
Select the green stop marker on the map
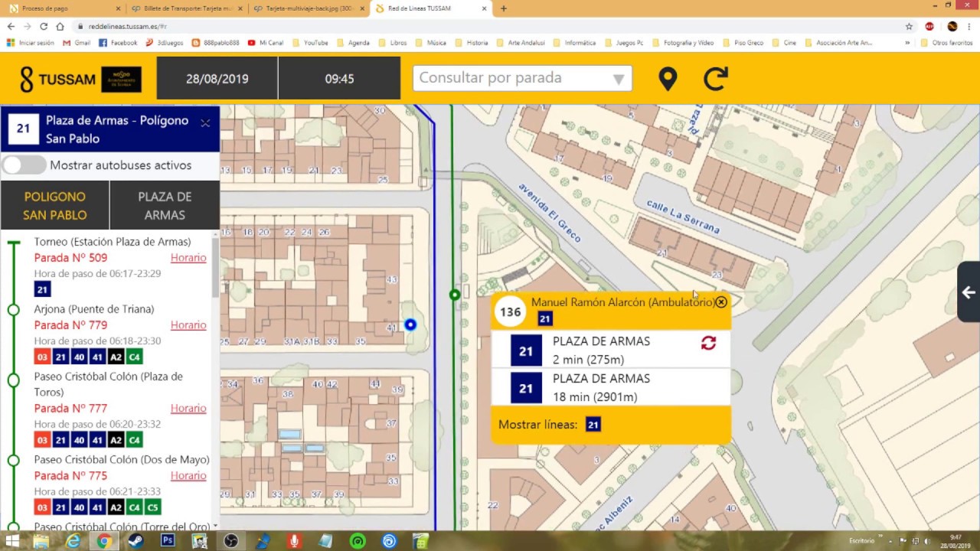(x=455, y=295)
